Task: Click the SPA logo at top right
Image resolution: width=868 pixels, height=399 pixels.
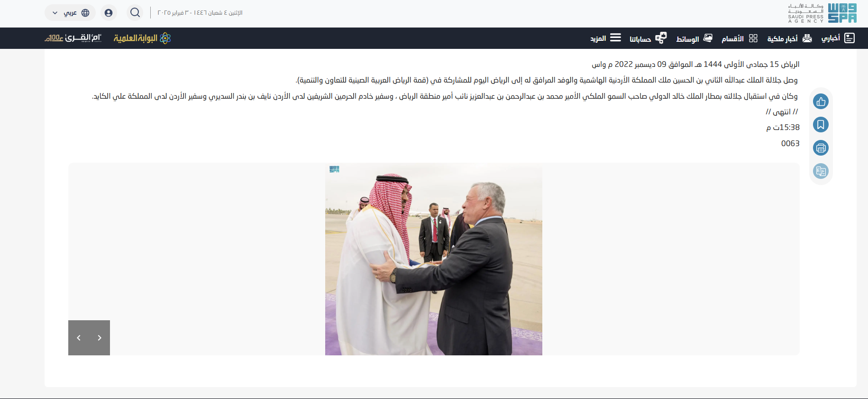Action: [x=822, y=13]
